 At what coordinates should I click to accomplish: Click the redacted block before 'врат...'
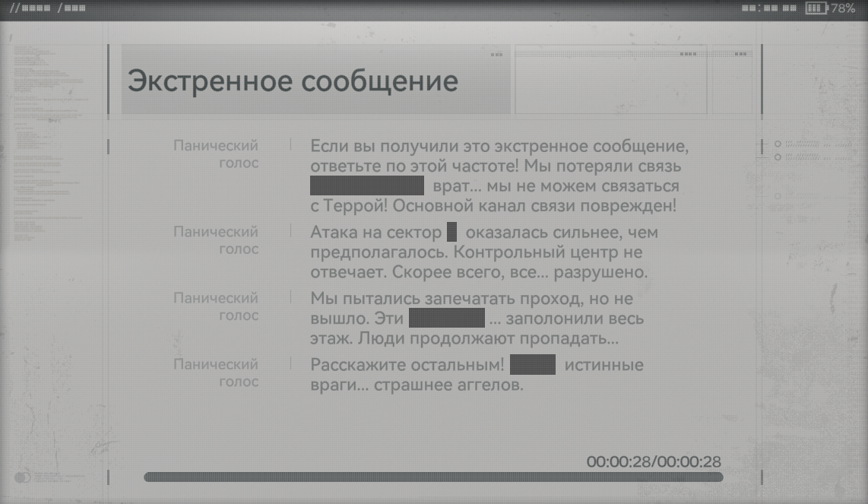pyautogui.click(x=366, y=185)
